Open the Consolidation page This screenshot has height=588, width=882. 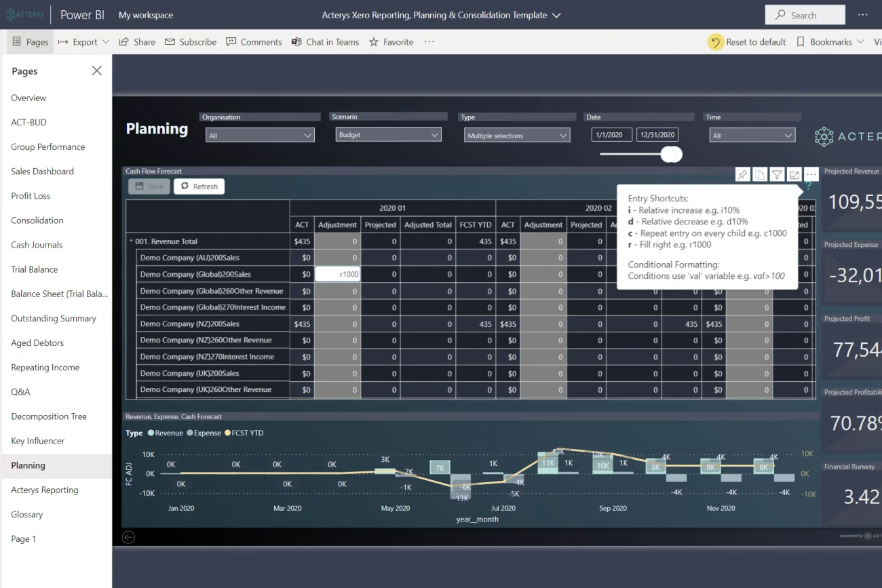coord(37,220)
